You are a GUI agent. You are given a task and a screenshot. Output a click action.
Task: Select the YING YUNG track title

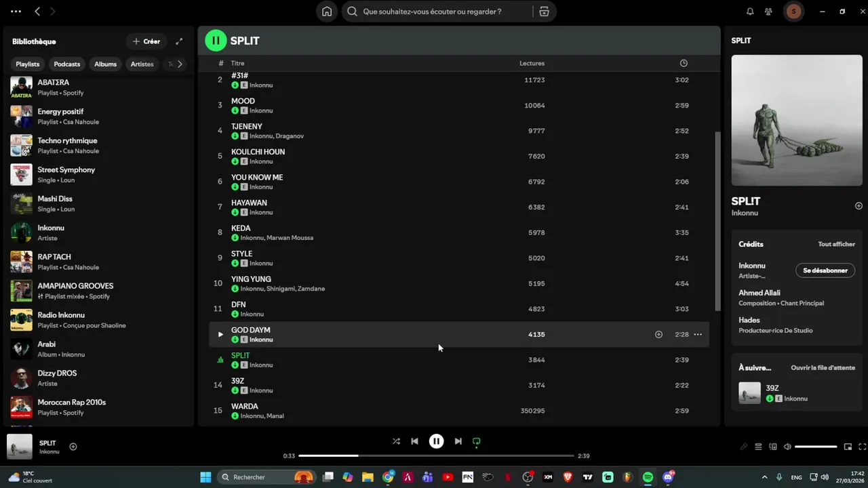[x=251, y=279]
